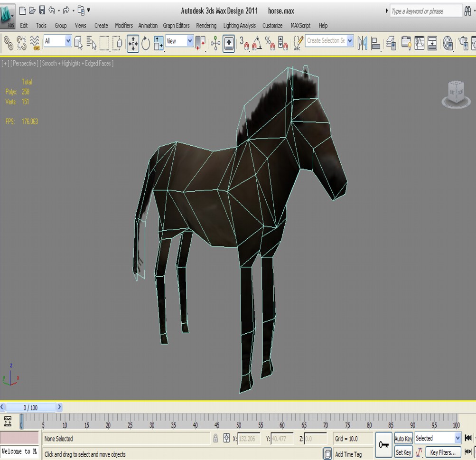The width and height of the screenshot is (476, 460).
Task: Toggle the Percent Snap button
Action: 270,43
